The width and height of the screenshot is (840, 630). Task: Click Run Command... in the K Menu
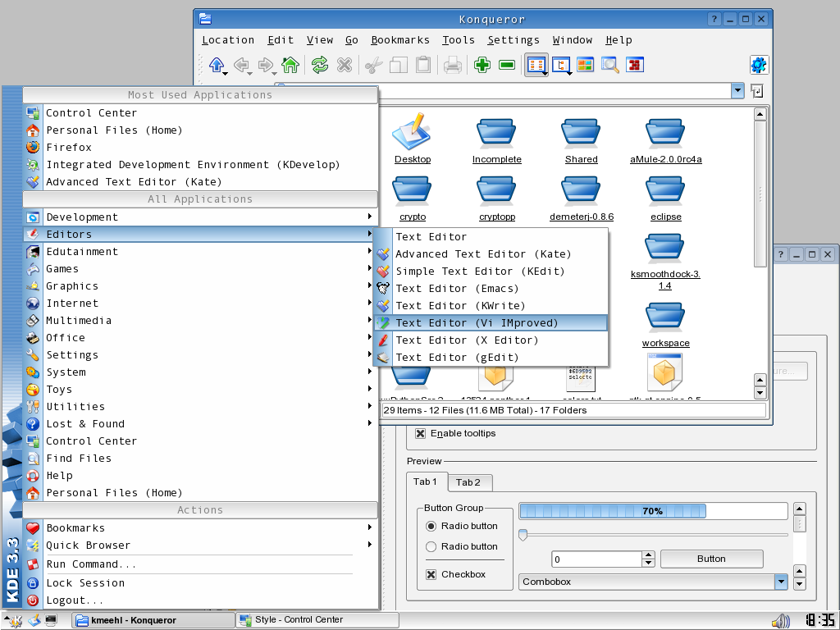pos(200,564)
